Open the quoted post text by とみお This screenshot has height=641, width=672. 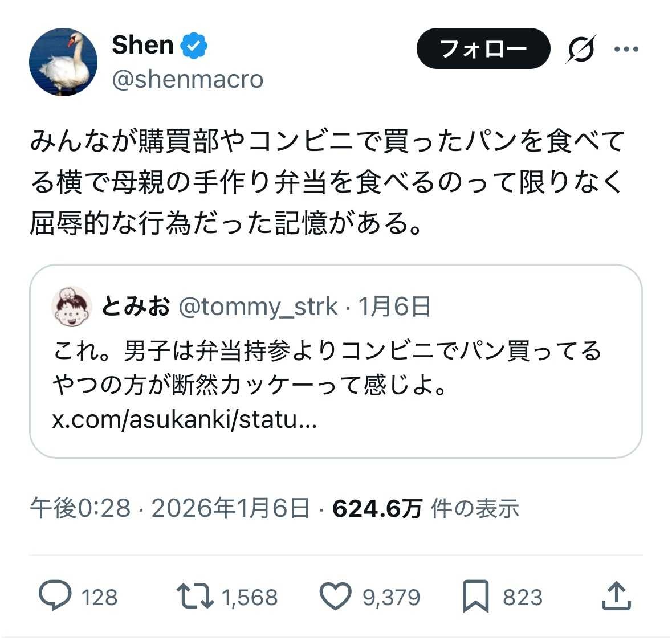(x=327, y=368)
